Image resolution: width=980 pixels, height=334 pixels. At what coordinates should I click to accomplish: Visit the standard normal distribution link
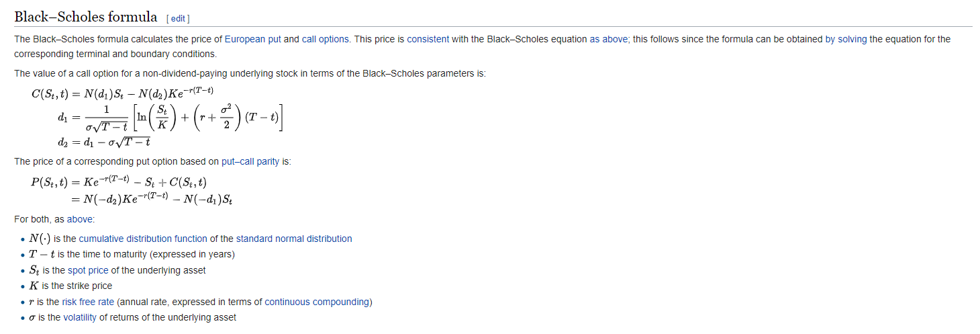coord(294,239)
